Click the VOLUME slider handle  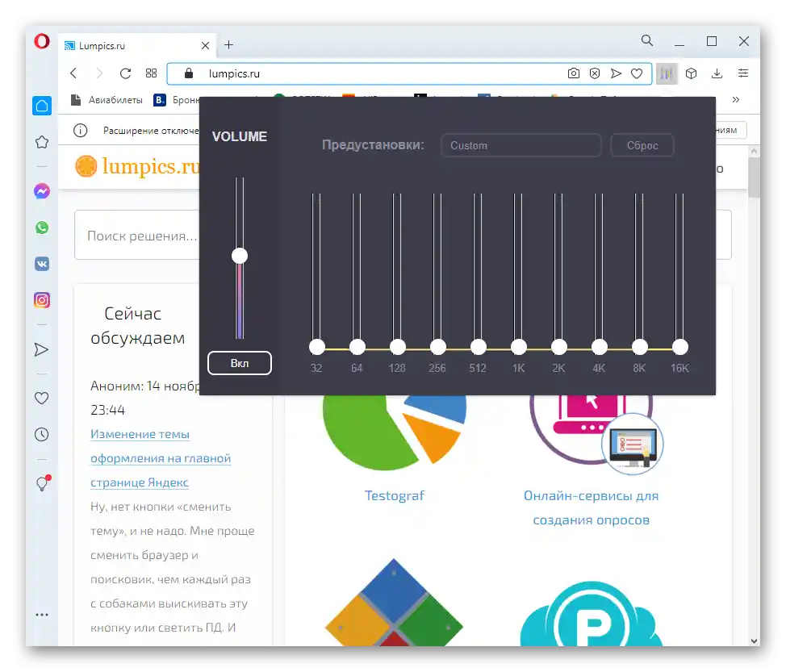pyautogui.click(x=240, y=256)
